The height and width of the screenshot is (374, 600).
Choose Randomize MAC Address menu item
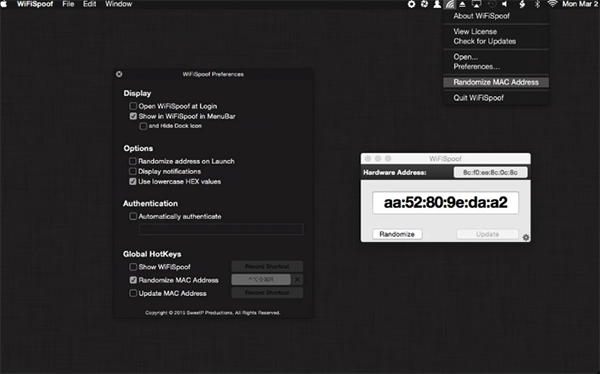pos(496,82)
